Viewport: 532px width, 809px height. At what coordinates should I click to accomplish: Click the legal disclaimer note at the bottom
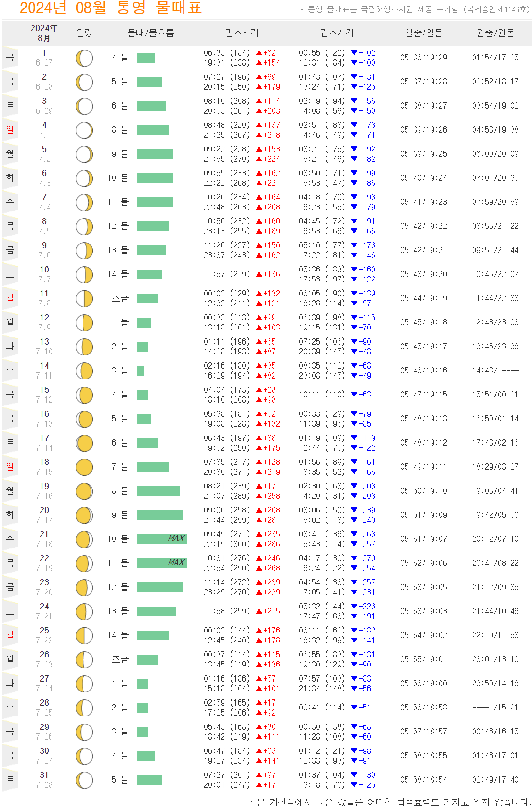(390, 802)
